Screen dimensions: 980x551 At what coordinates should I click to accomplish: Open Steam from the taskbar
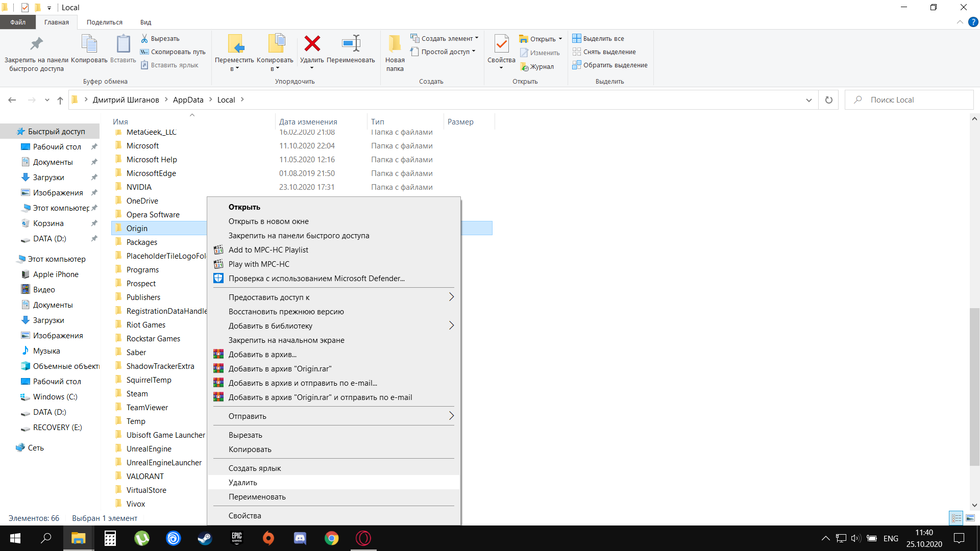205,538
